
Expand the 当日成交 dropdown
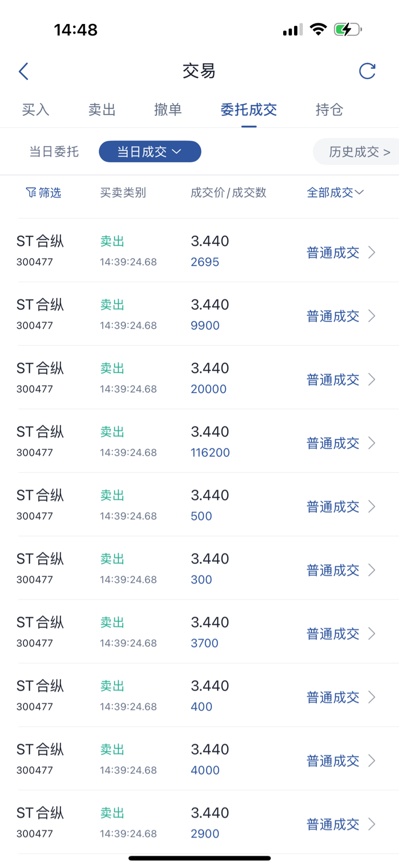pos(150,152)
